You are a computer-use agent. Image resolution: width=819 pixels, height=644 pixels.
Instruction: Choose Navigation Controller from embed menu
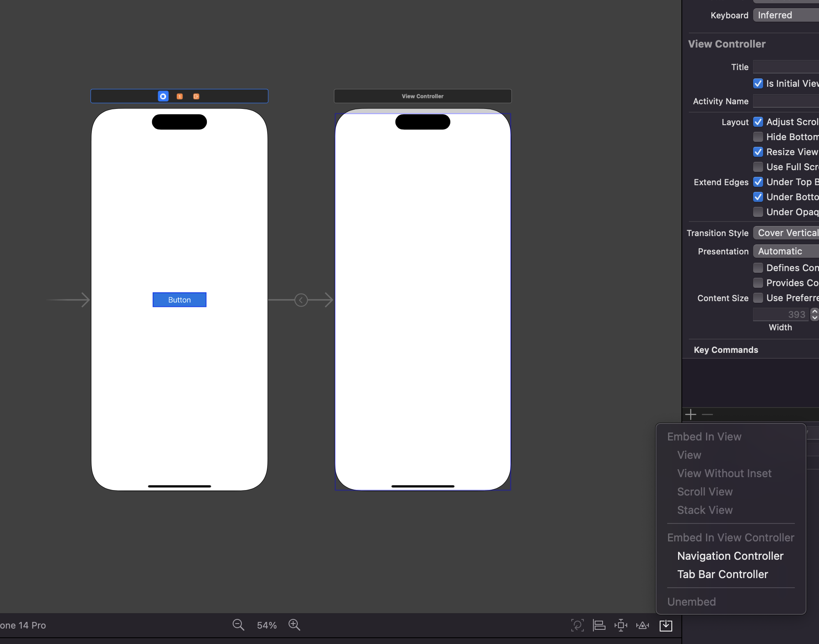(731, 556)
